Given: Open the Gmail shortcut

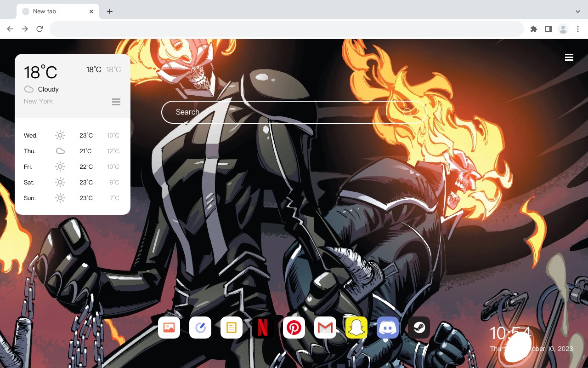Looking at the screenshot, I should click(x=325, y=328).
